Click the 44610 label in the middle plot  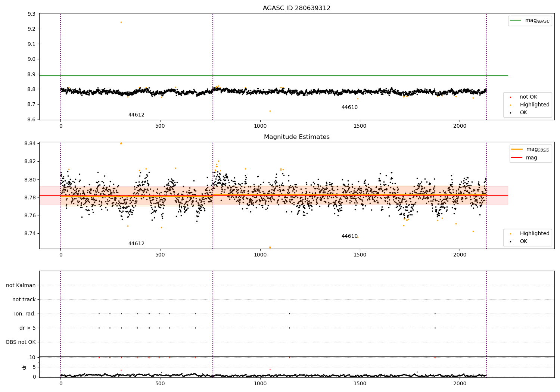pyautogui.click(x=349, y=236)
